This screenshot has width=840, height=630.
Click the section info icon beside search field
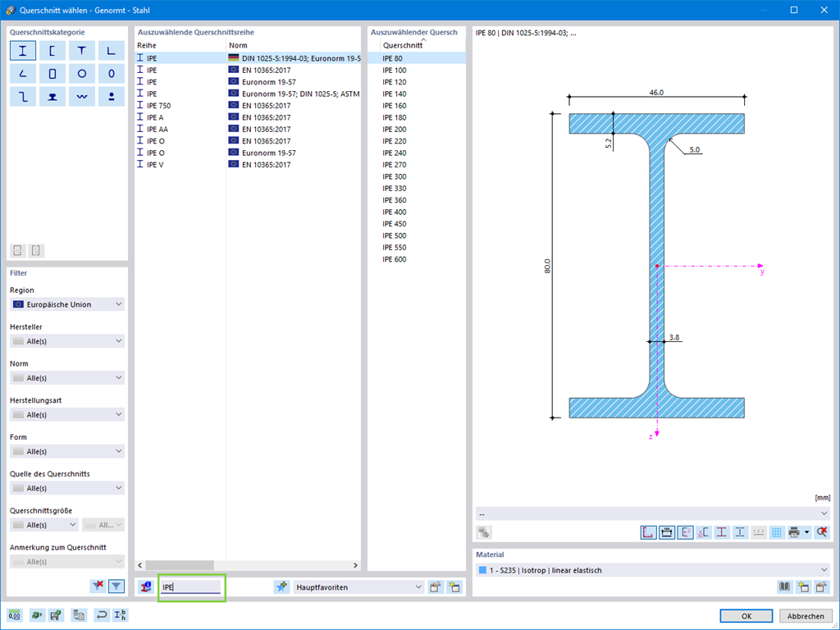pos(146,587)
